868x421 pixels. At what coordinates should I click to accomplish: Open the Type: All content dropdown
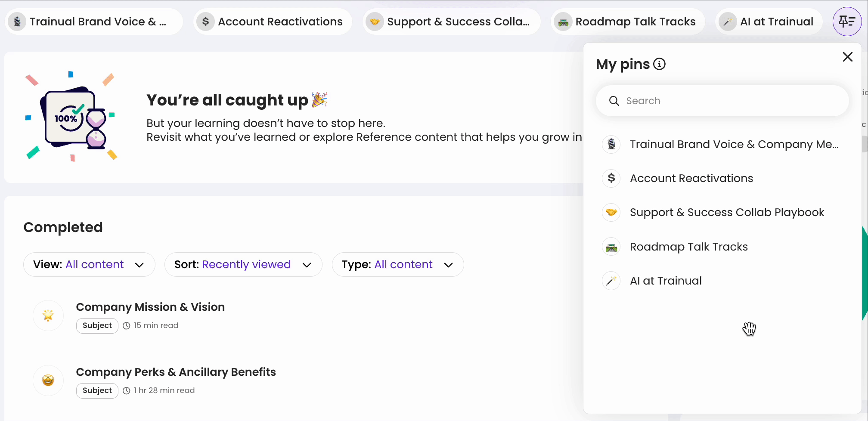[x=397, y=264]
